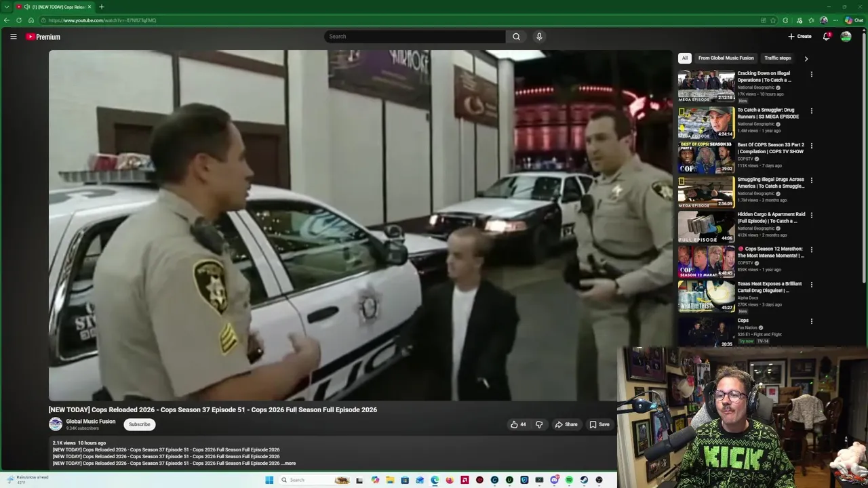Screen dimensions: 868x488
Task: Expand the browser tab search chevron
Action: pos(6,7)
